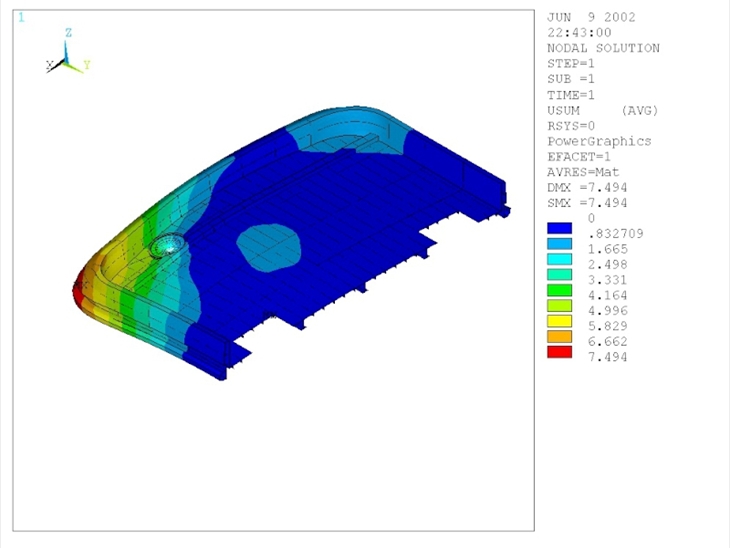The width and height of the screenshot is (730, 548).
Task: Click the legend value 6.662
Action: click(608, 341)
